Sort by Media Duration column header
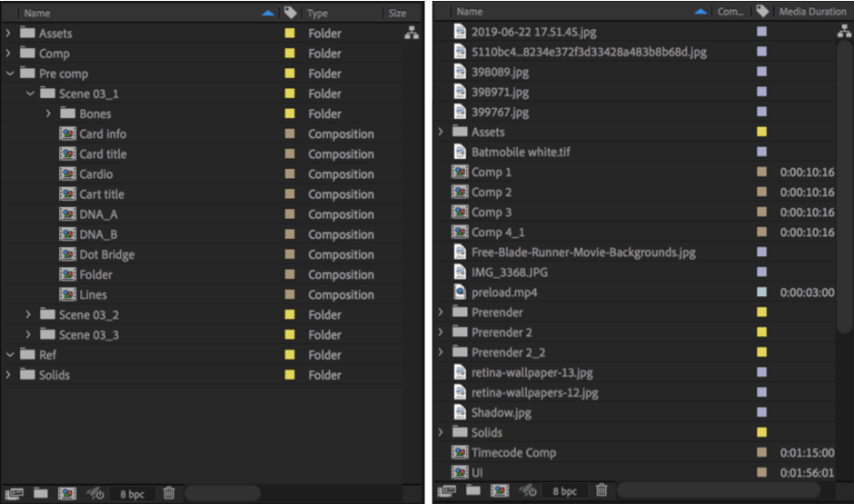Screen dimensions: 854x504 [x=811, y=12]
